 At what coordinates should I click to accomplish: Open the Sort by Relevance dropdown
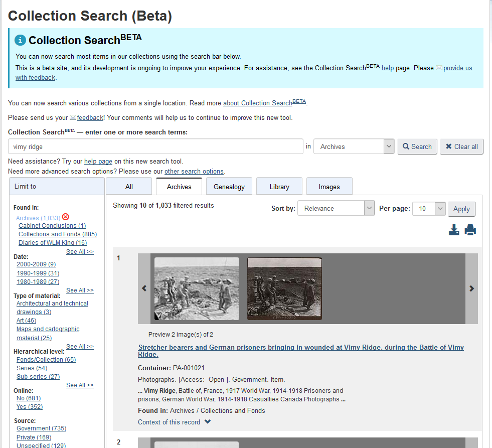(336, 208)
